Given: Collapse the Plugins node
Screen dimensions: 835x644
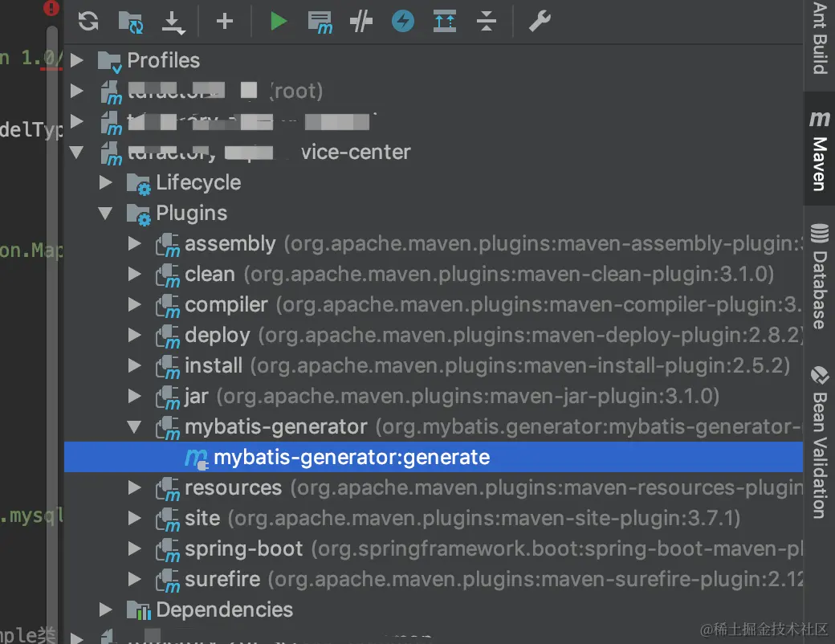Looking at the screenshot, I should tap(105, 213).
